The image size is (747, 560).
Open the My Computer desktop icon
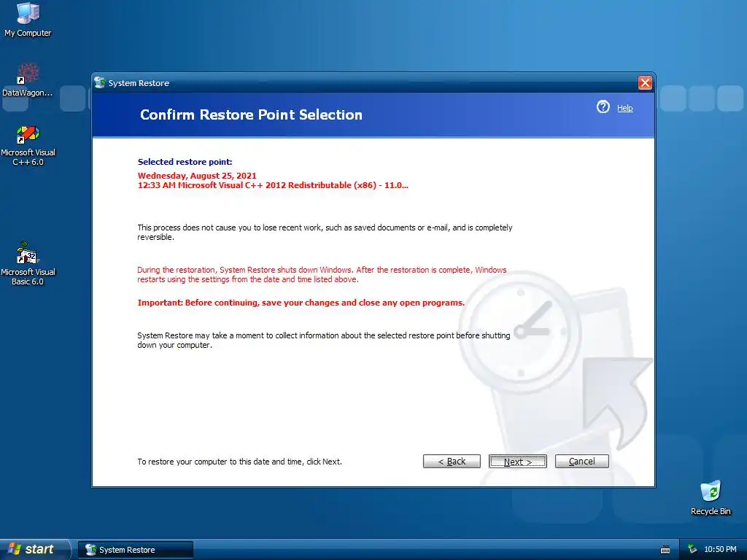[x=28, y=19]
